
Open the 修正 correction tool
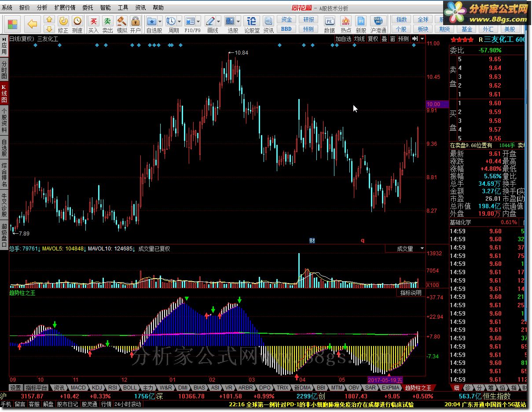tap(63, 24)
